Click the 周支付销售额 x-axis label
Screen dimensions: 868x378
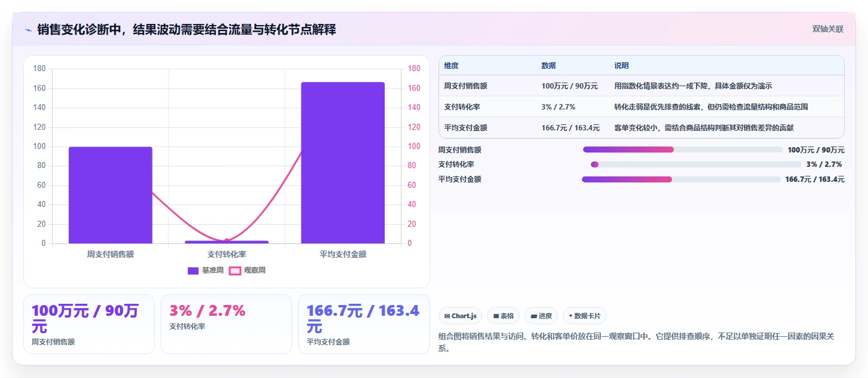coord(111,254)
